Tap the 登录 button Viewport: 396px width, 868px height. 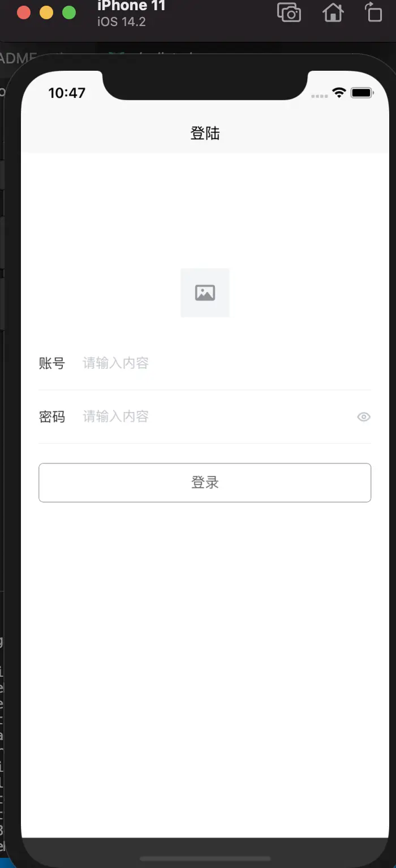click(x=205, y=483)
